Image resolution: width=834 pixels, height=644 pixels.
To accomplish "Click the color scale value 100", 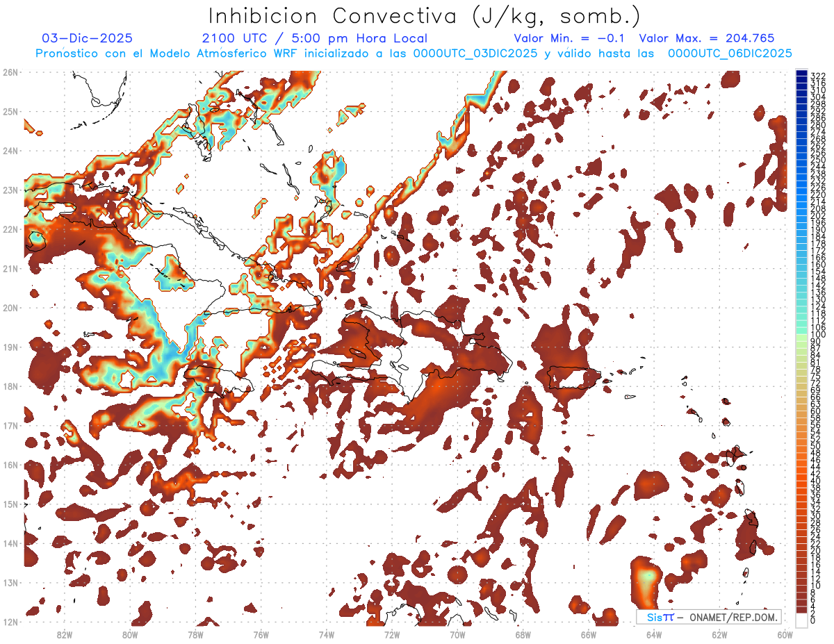I will (818, 335).
